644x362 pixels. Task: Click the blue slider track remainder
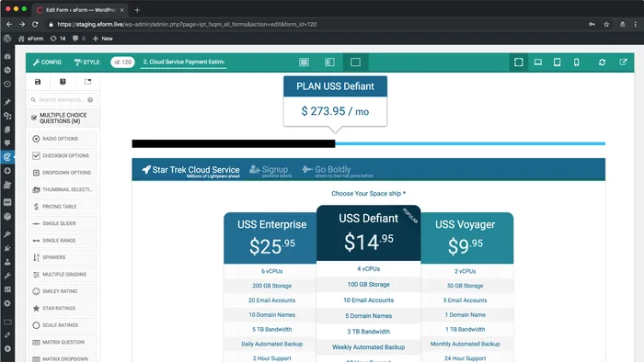470,143
